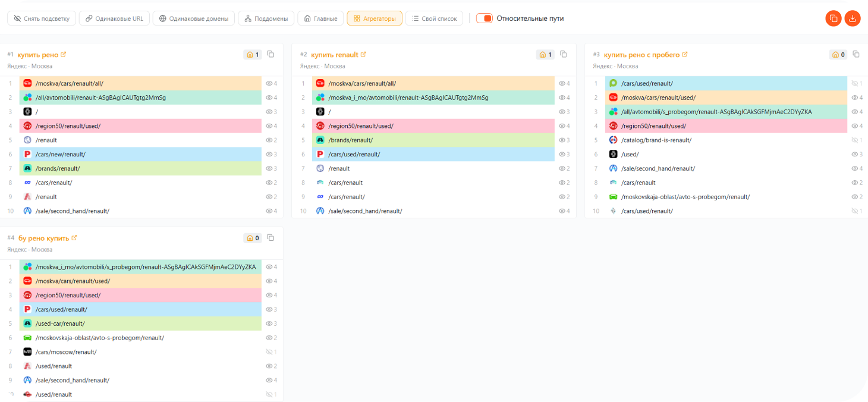This screenshot has width=868, height=402.
Task: Click eye icon for /moskva/cars/renault/all/ in card #1
Action: pyautogui.click(x=269, y=83)
